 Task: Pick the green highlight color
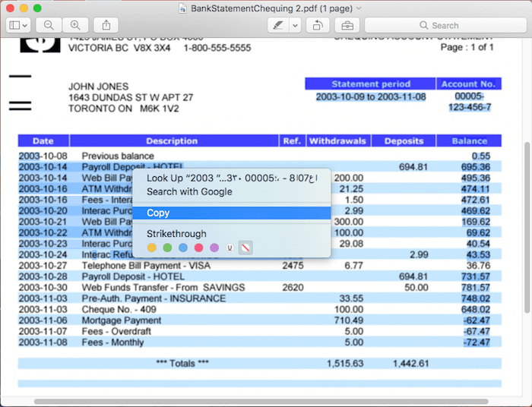pos(167,248)
